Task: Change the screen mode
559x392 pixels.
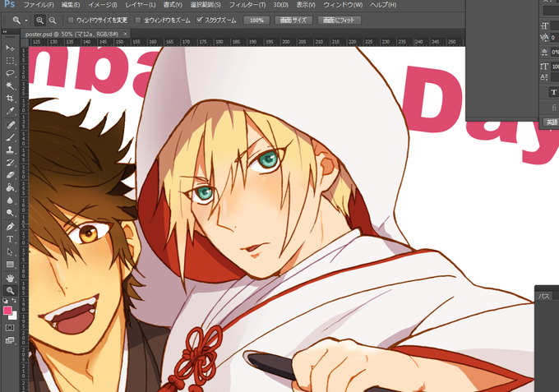Action: click(10, 341)
